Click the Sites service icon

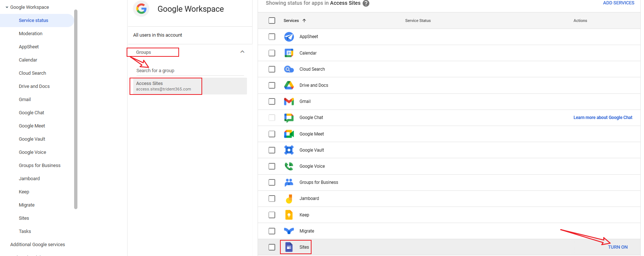point(289,247)
